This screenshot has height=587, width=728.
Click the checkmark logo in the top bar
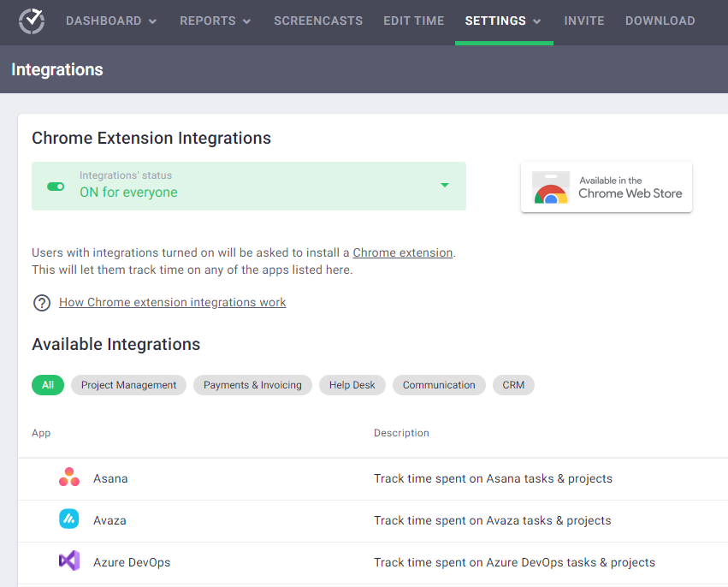point(31,21)
